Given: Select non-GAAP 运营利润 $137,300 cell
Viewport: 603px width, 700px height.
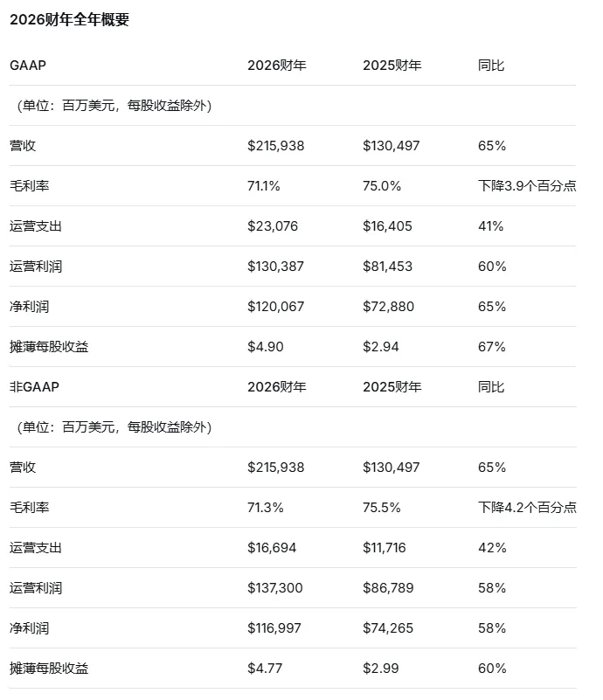Looking at the screenshot, I should [275, 587].
